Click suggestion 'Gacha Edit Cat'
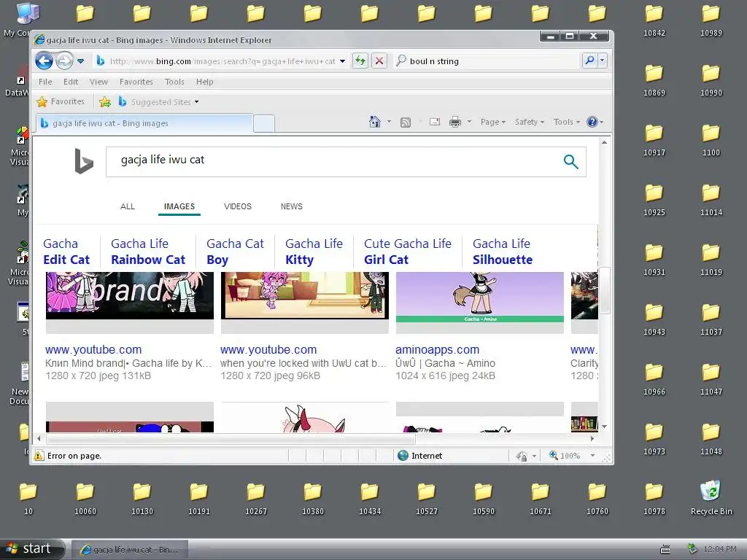The height and width of the screenshot is (560, 747). click(66, 252)
